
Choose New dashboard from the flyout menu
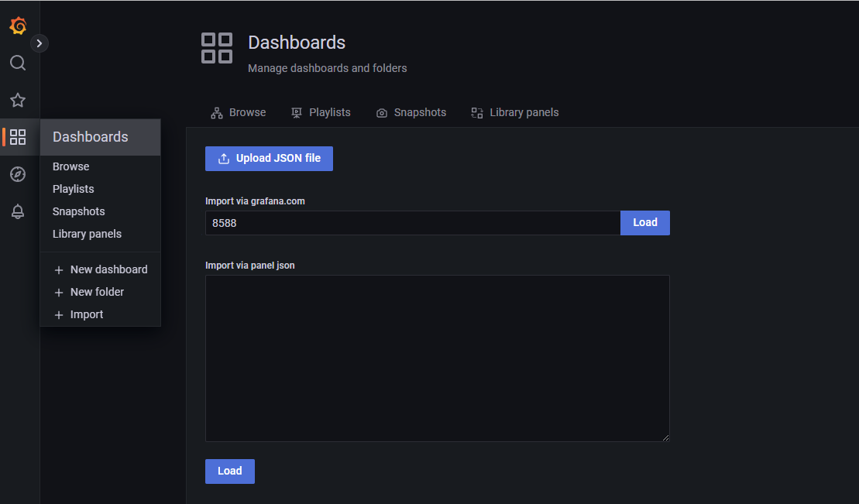click(101, 269)
